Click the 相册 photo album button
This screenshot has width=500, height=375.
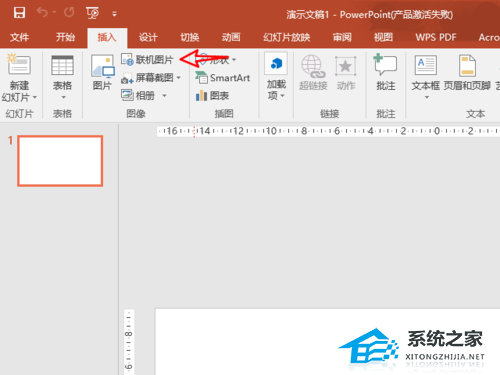138,96
